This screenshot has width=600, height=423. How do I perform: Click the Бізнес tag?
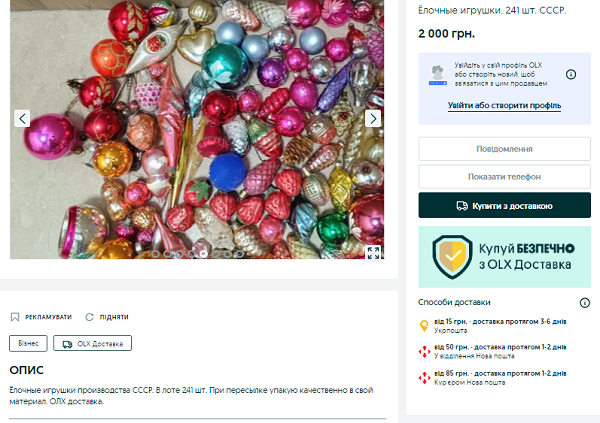(28, 343)
